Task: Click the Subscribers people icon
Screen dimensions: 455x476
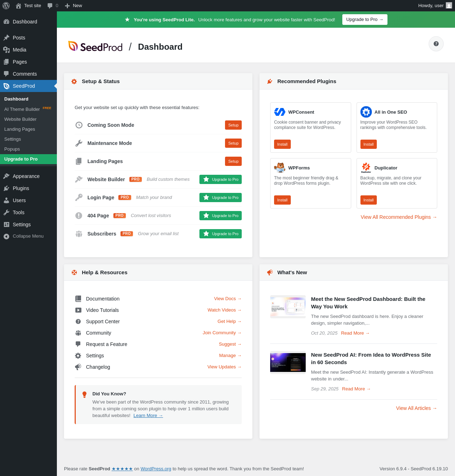Action: [79, 234]
